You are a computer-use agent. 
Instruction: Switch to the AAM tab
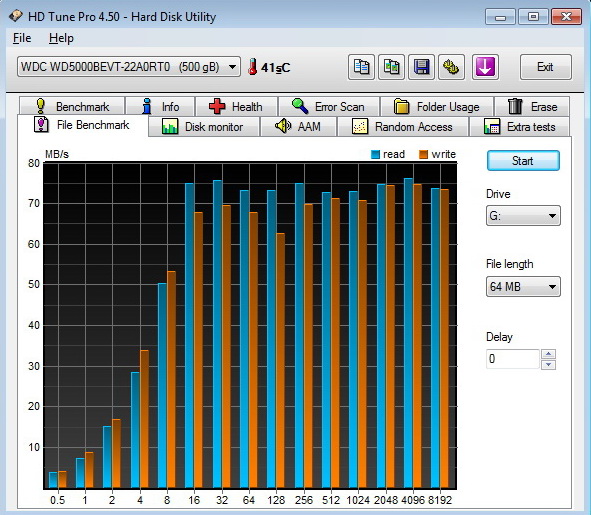298,126
